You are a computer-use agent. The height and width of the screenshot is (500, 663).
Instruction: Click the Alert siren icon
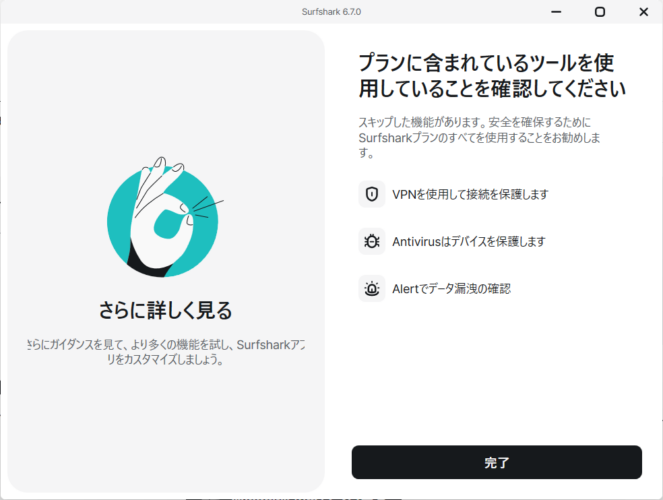372,289
